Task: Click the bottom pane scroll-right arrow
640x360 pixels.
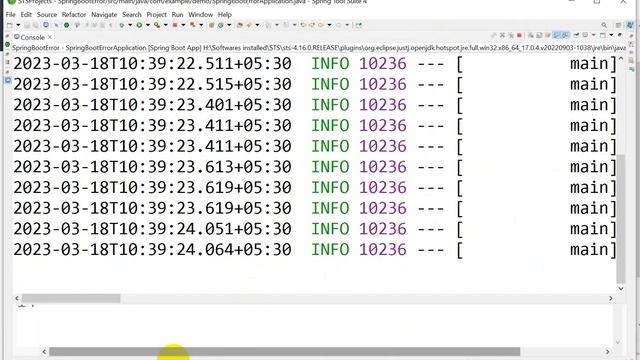Action: 607,351
